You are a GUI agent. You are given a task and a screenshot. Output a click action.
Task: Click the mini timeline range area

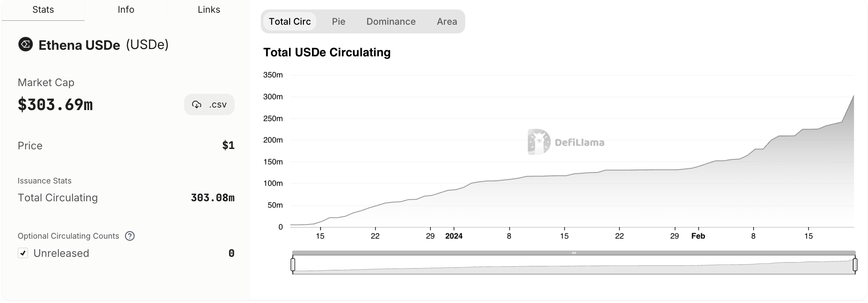coord(574,265)
